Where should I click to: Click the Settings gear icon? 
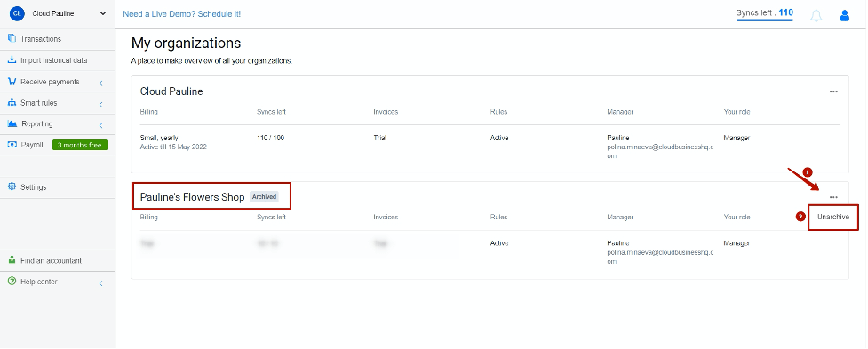[12, 187]
